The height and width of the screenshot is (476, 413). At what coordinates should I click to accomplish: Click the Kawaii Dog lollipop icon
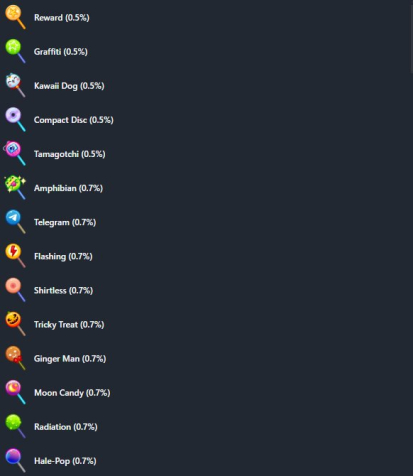[x=15, y=85]
